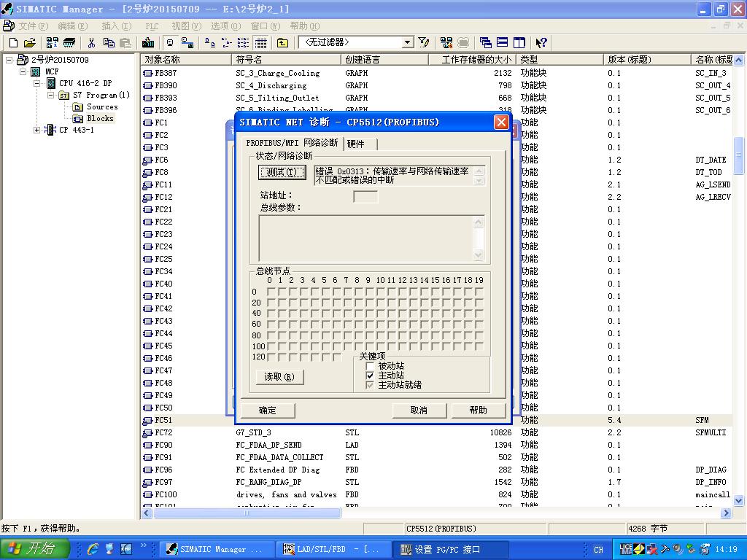Click the New Project toolbar icon
The width and height of the screenshot is (747, 560).
click(12, 43)
